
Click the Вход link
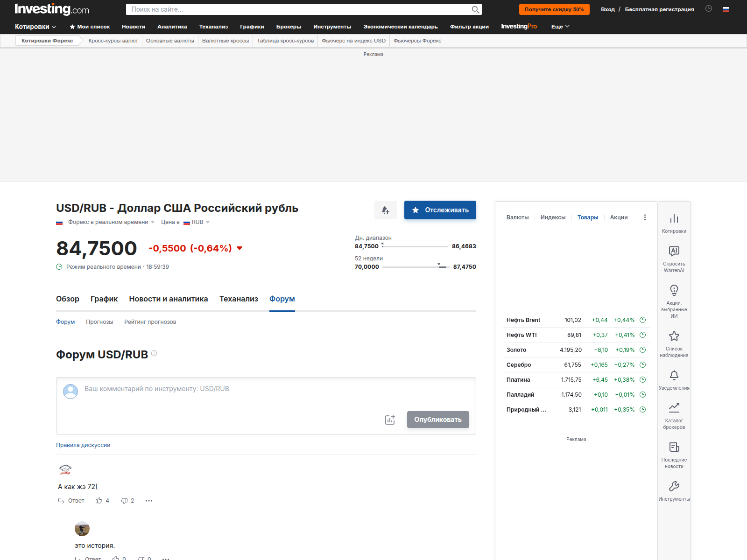[608, 9]
